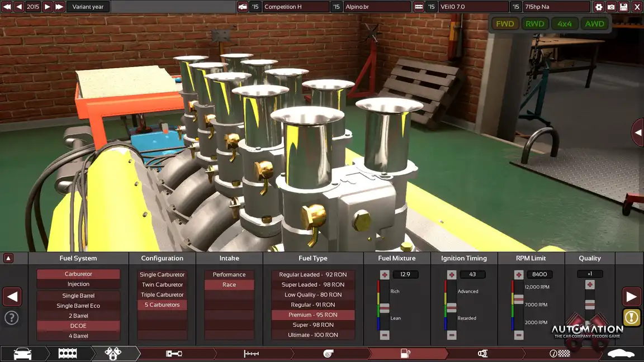Select Injection fuel system option

click(x=78, y=284)
